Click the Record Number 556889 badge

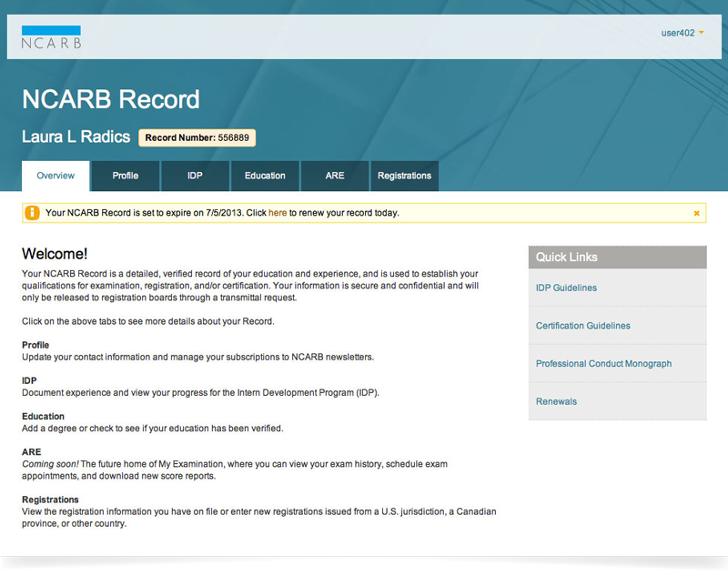[197, 137]
